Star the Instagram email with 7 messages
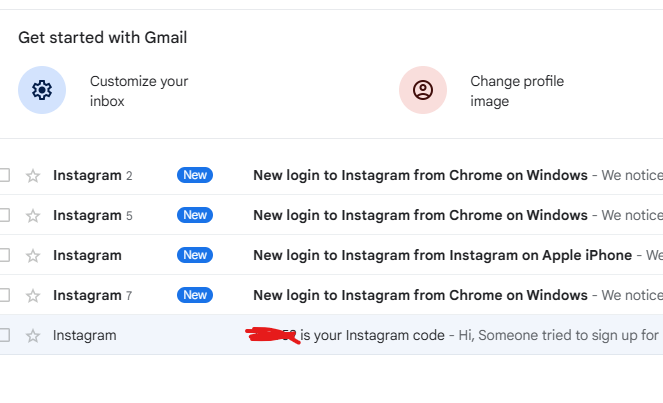This screenshot has width=663, height=403. pyautogui.click(x=33, y=295)
